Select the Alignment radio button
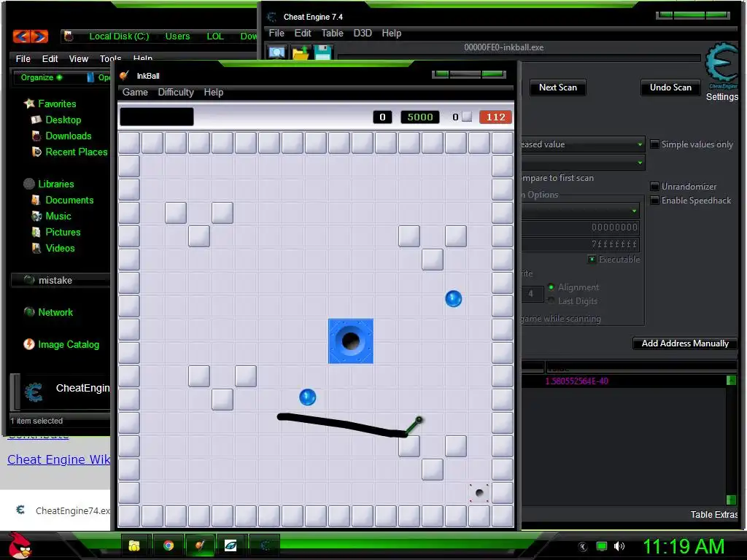 (551, 287)
